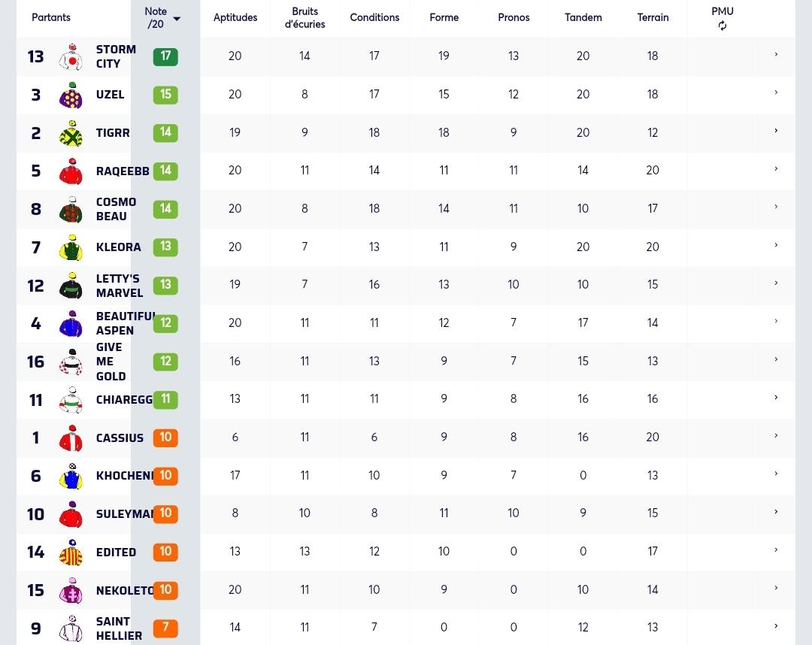Click the PMU refresh icon
Image resolution: width=812 pixels, height=645 pixels.
coord(722,26)
